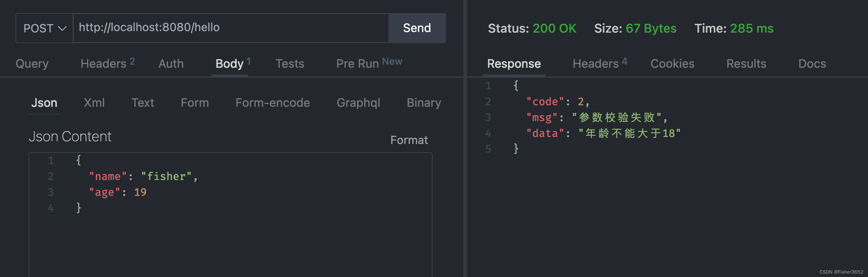
Task: Open the Docs tab
Action: [812, 64]
